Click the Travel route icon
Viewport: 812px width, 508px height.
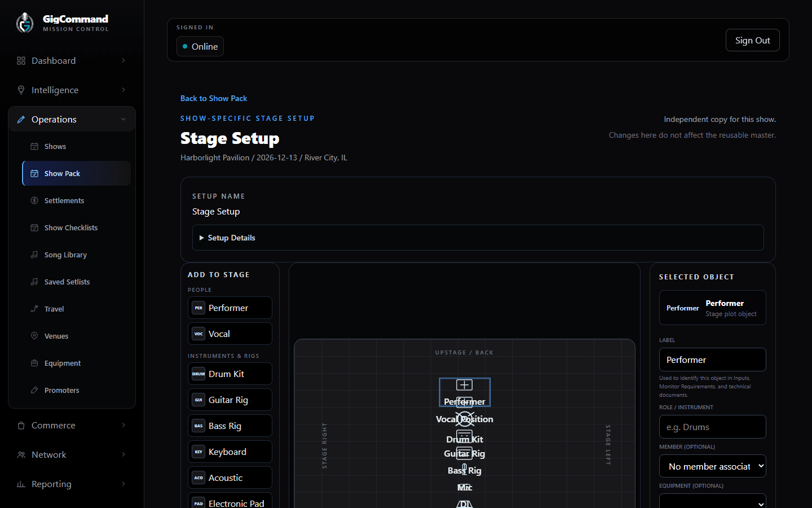(x=34, y=309)
